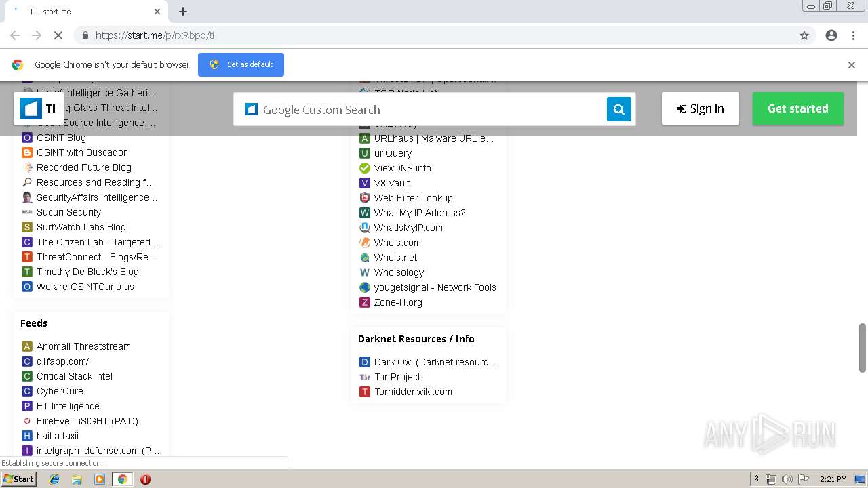Select the TI - start.me tab
This screenshot has height=488, width=868.
[85, 12]
